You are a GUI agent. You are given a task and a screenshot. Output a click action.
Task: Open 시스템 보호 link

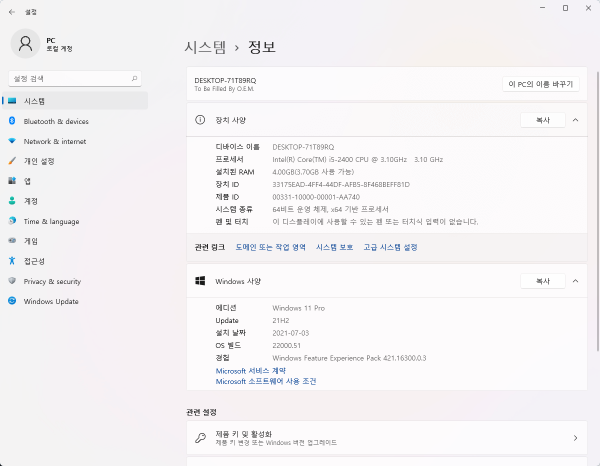point(334,248)
